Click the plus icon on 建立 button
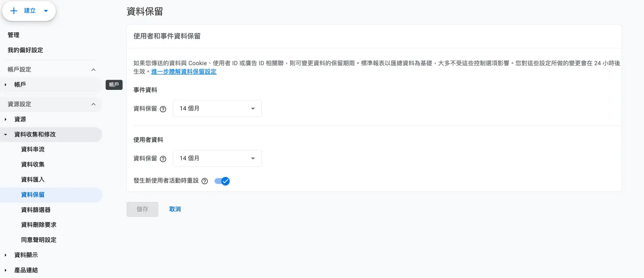This screenshot has width=644, height=278. pos(14,11)
